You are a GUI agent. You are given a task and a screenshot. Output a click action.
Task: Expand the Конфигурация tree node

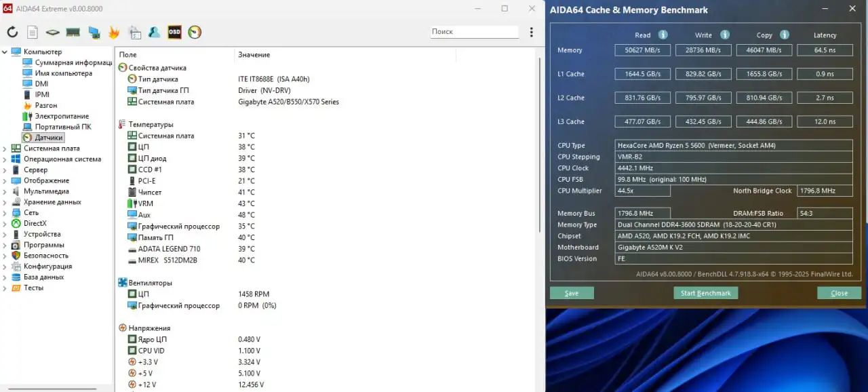pyautogui.click(x=5, y=267)
